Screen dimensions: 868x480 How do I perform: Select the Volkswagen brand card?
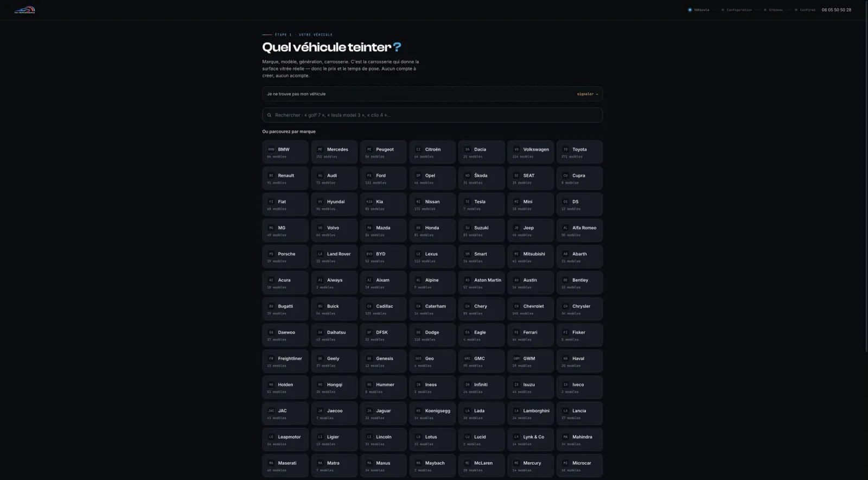(531, 152)
